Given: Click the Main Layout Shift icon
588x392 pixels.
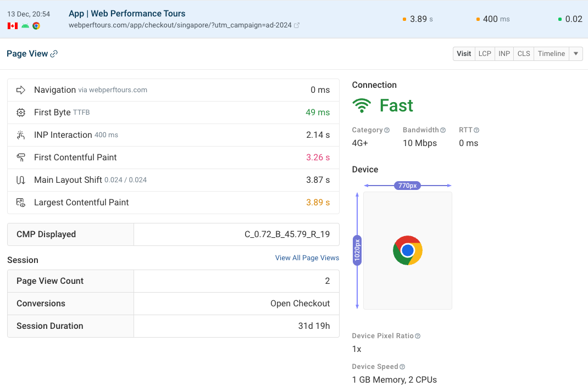Looking at the screenshot, I should click(20, 180).
